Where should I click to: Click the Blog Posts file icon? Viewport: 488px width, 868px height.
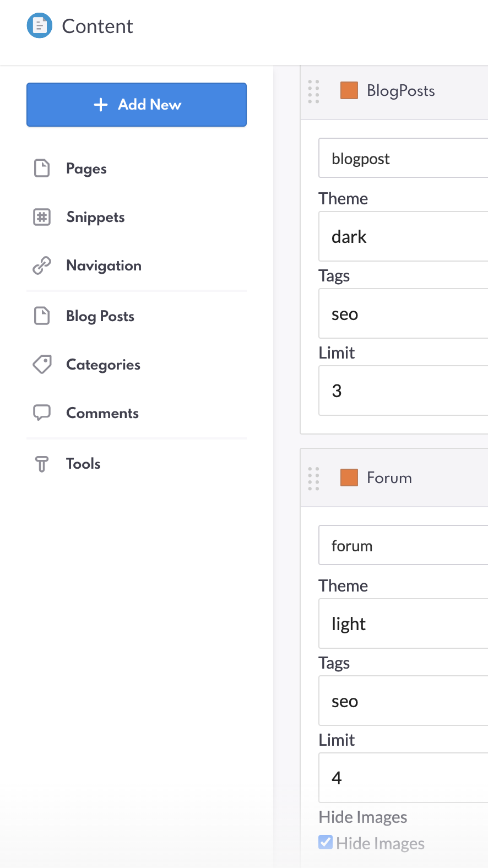(x=42, y=316)
